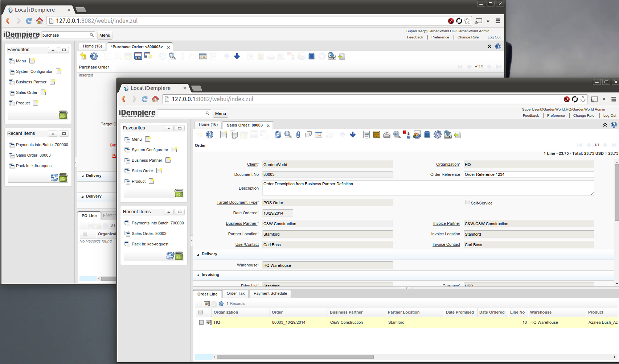Viewport: 619px width, 364px height.
Task: Open Help with the question mark icon
Action: click(x=210, y=135)
